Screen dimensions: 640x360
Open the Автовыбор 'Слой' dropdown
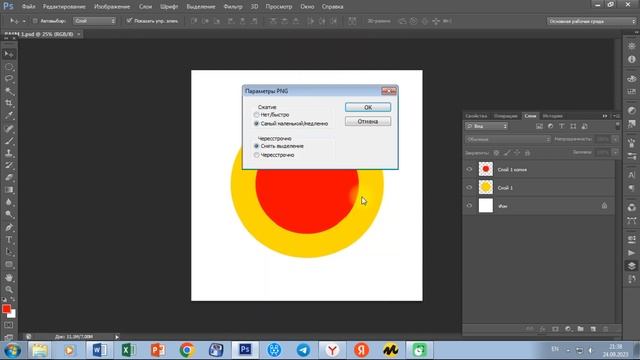pyautogui.click(x=95, y=21)
